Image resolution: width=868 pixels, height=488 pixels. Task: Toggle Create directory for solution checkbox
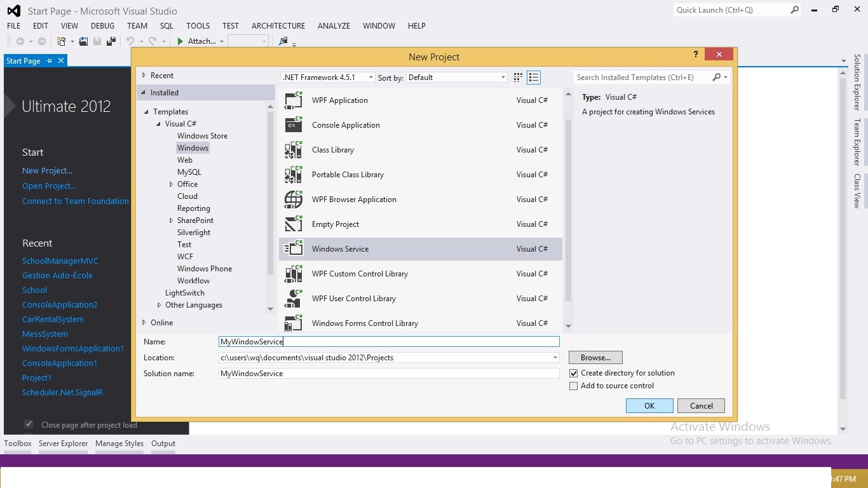pyautogui.click(x=574, y=374)
